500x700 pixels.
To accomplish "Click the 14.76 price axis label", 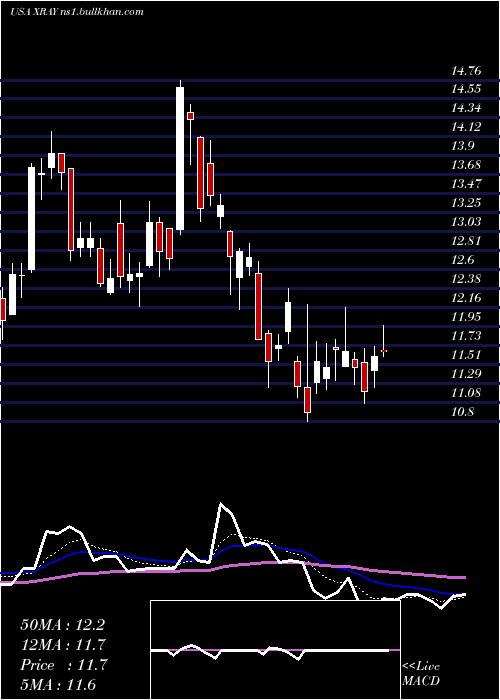I will point(466,71).
